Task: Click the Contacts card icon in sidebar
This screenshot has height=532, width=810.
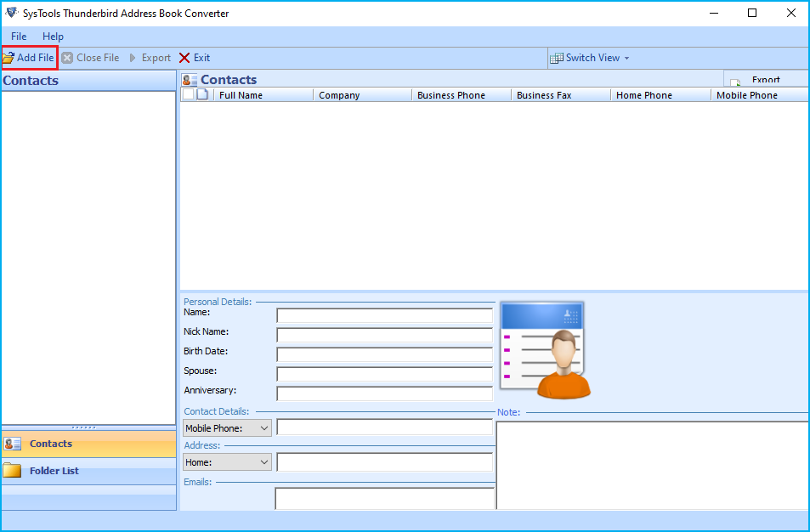Action: 13,444
